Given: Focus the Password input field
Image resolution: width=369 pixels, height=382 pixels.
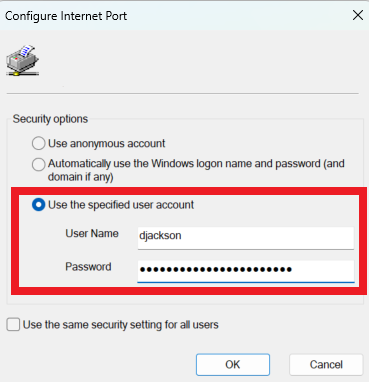Looking at the screenshot, I should click(x=246, y=271).
